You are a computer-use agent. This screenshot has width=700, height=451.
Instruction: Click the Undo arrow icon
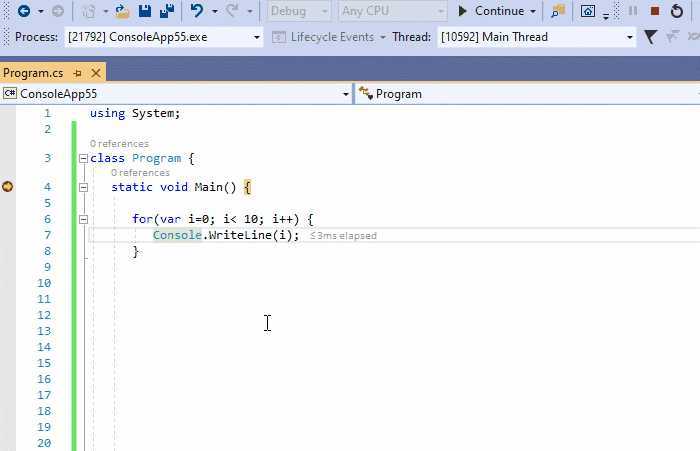click(197, 11)
